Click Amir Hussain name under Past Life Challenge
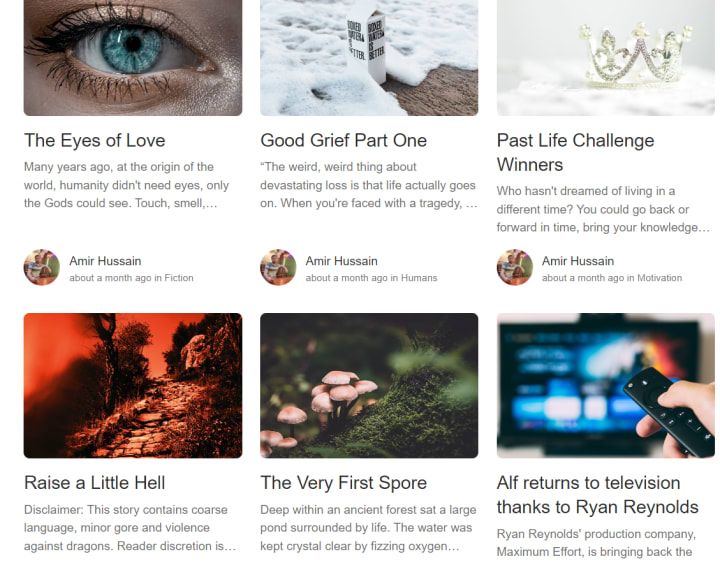This screenshot has width=720, height=561. point(578,261)
